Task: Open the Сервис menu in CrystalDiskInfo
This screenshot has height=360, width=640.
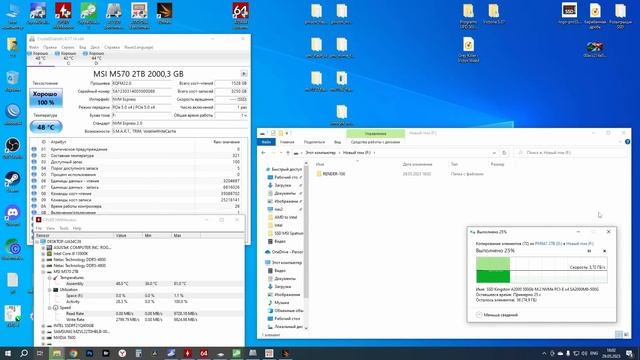Action: tap(68, 47)
